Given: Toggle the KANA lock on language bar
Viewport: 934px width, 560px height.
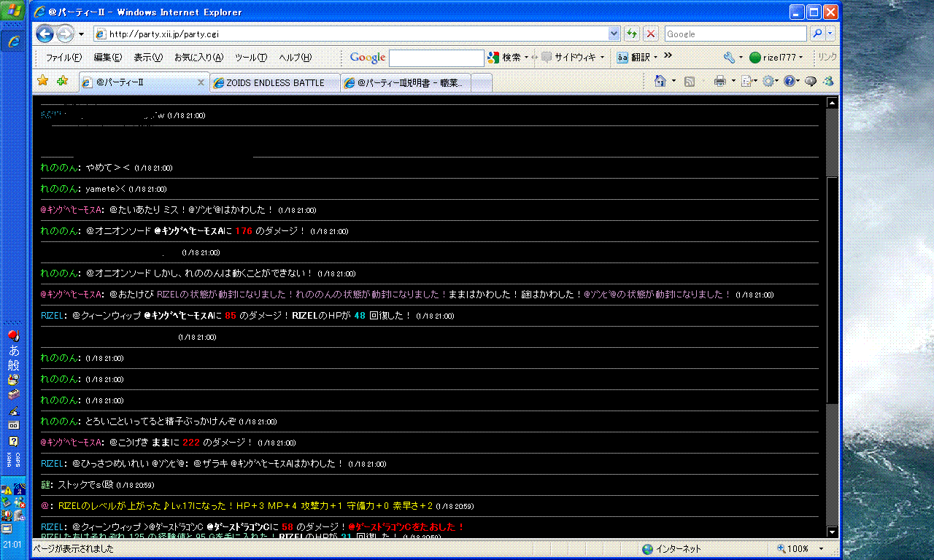Looking at the screenshot, I should click(9, 459).
